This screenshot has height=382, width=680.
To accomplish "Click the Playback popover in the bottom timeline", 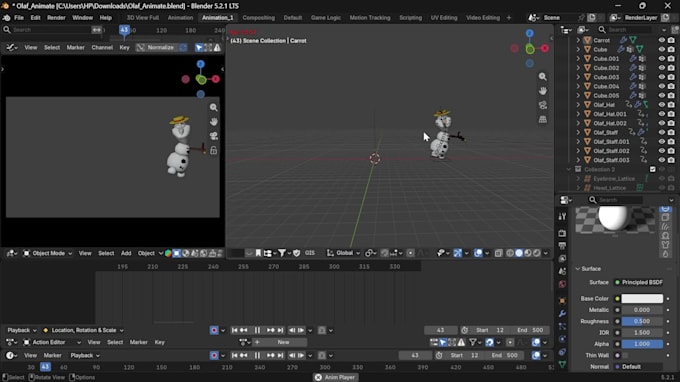I will [x=85, y=356].
